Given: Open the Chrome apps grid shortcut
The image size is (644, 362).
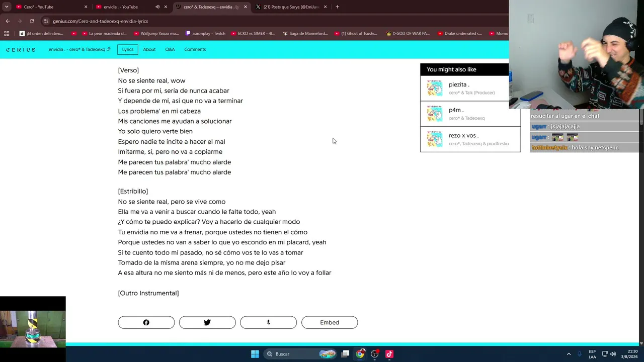Looking at the screenshot, I should pyautogui.click(x=7, y=34).
